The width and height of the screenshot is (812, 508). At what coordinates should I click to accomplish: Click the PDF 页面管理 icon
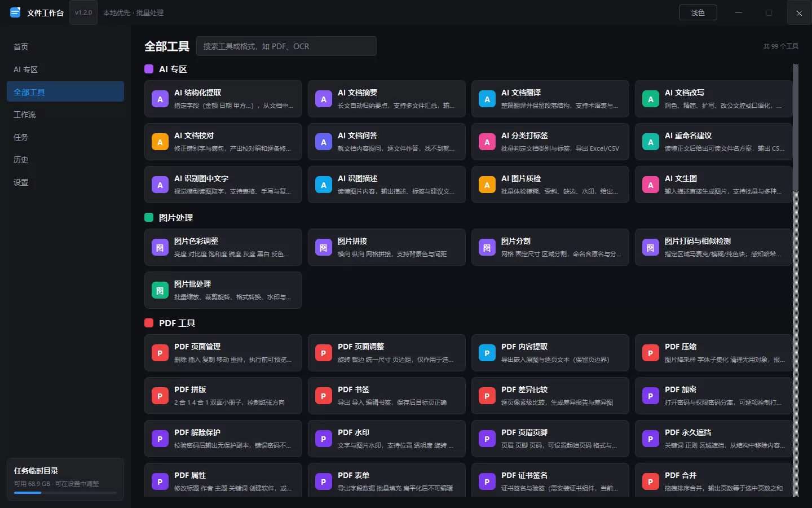coord(160,353)
